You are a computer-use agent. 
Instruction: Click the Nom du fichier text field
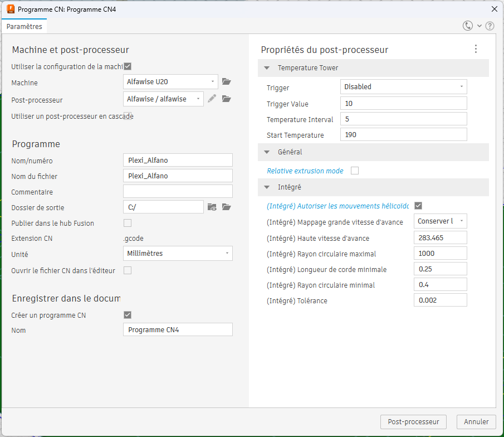(177, 176)
